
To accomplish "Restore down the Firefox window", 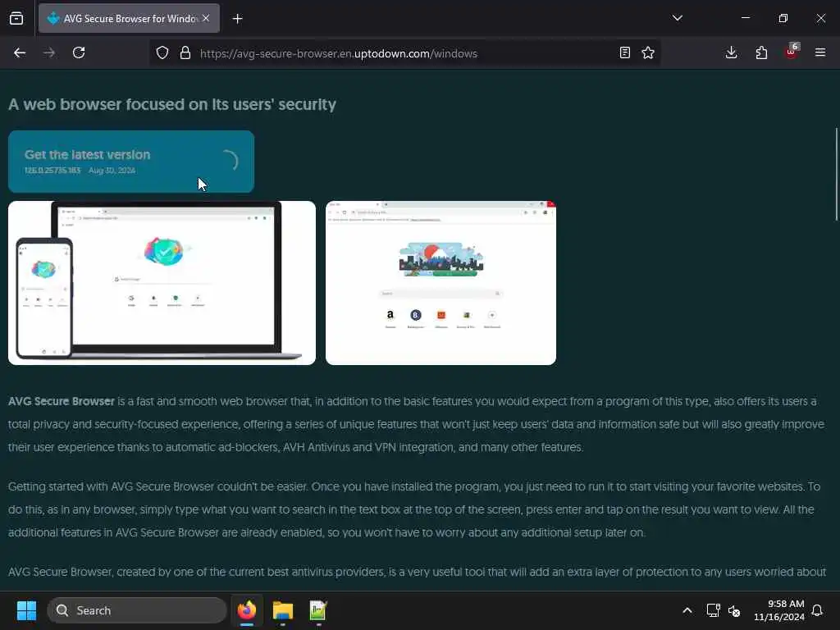I will click(x=783, y=18).
